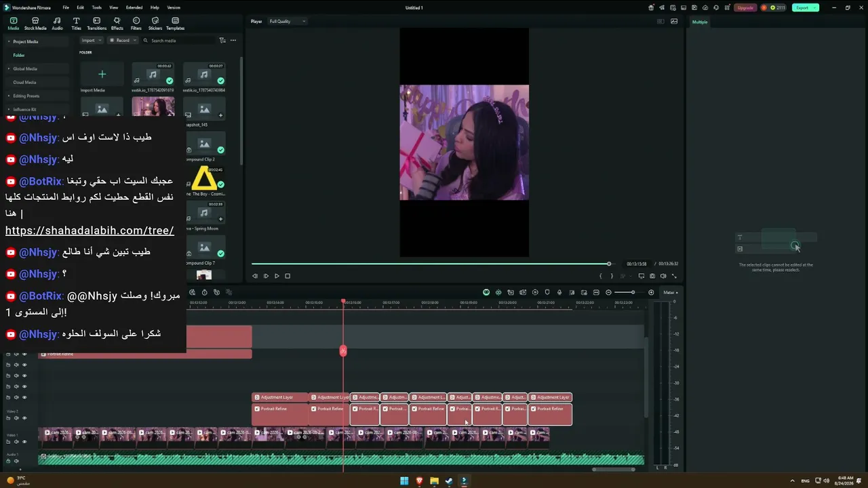
Task: Enter fullscreen preview with the expand icon
Action: point(674,276)
